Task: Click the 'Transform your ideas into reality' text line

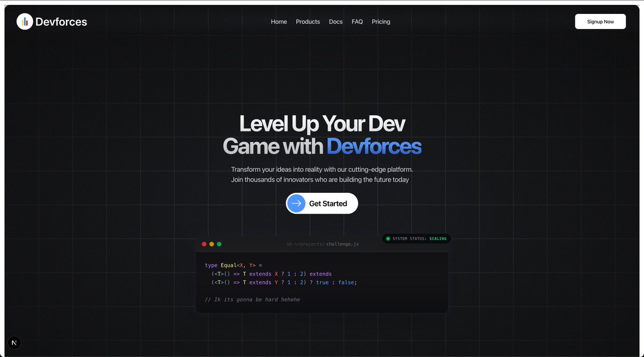Action: click(322, 169)
